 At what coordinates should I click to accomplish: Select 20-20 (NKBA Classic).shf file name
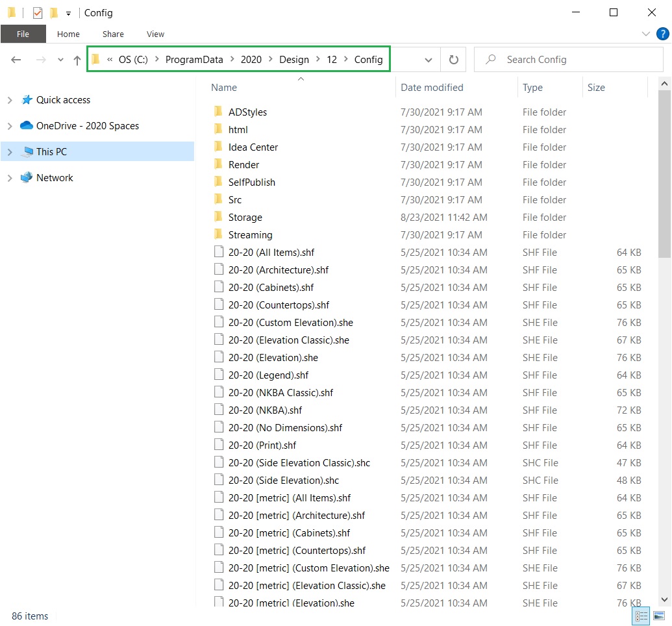[280, 393]
